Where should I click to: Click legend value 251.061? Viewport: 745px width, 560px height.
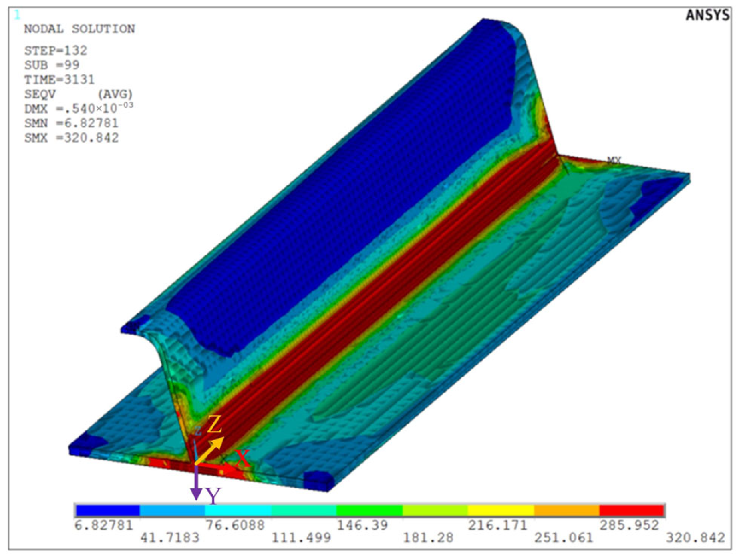point(564,538)
